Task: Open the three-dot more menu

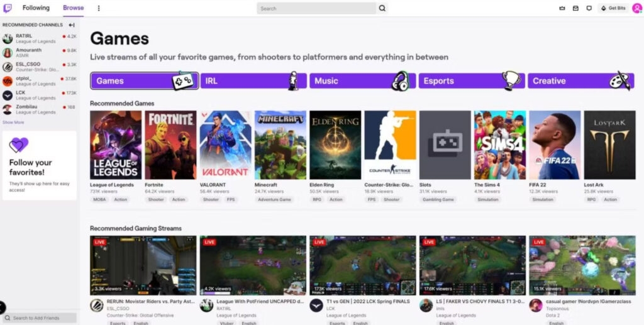Action: click(99, 8)
